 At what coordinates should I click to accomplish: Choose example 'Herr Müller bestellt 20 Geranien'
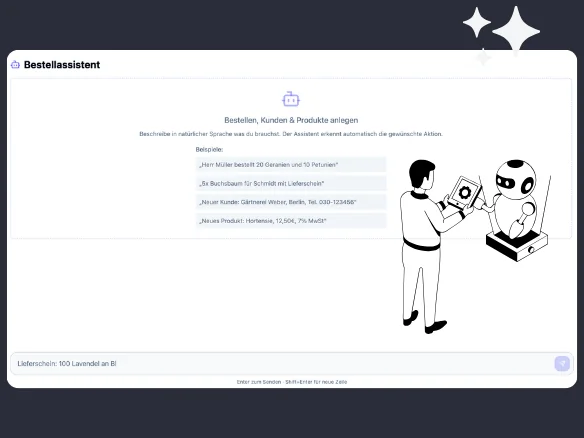[291, 165]
